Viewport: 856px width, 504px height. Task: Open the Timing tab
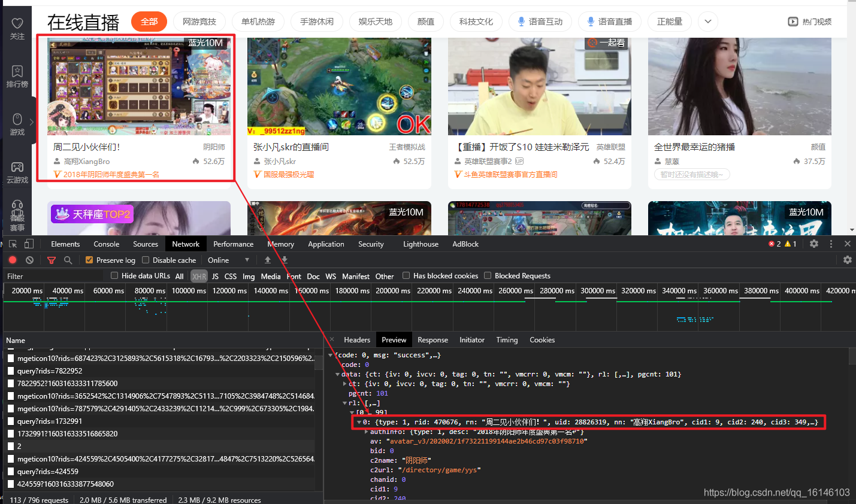pyautogui.click(x=507, y=339)
